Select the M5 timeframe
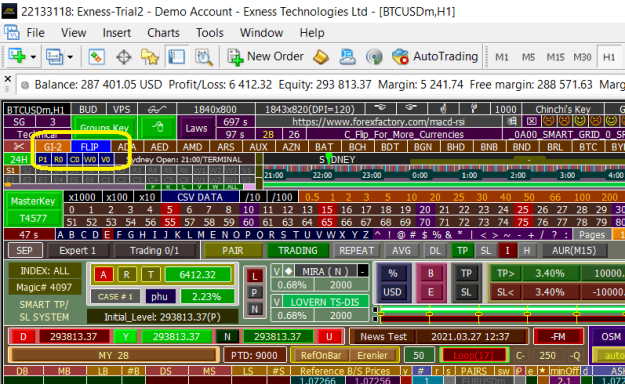625x384 pixels. (528, 57)
